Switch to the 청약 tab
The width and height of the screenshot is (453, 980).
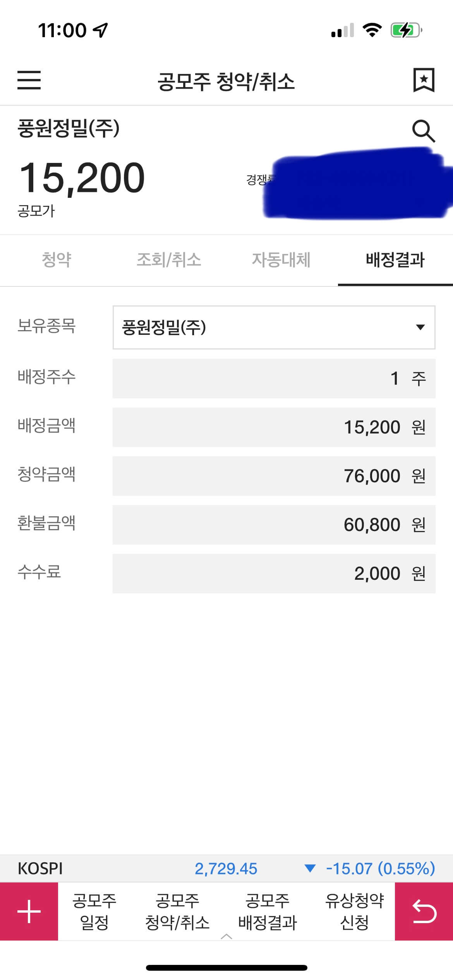click(57, 260)
